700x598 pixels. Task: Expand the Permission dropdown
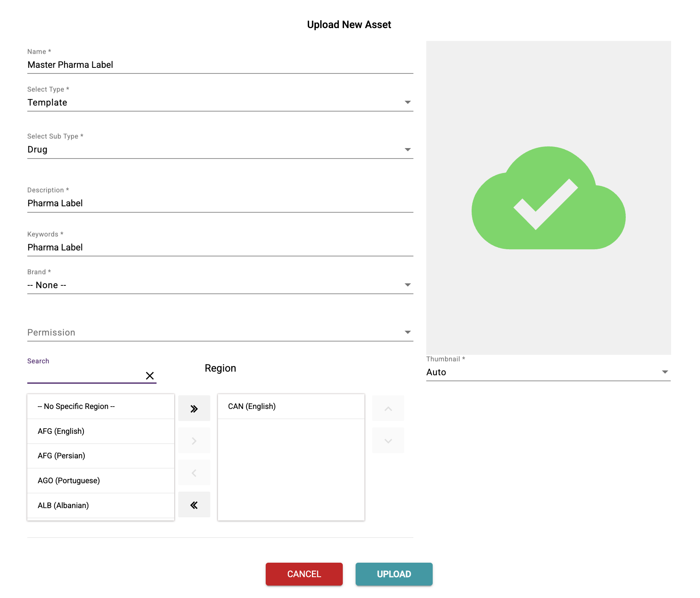[x=220, y=332]
